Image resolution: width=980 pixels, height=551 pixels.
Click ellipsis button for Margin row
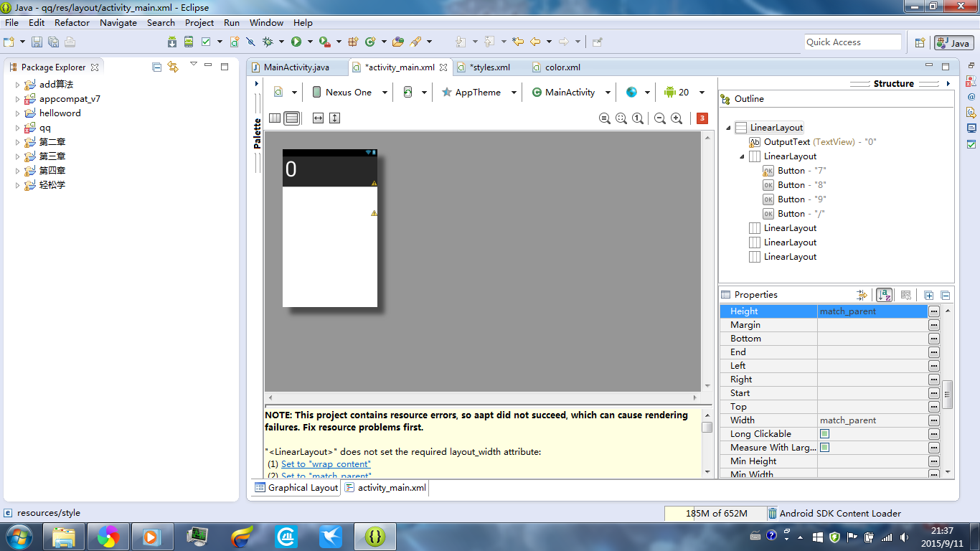pos(934,325)
